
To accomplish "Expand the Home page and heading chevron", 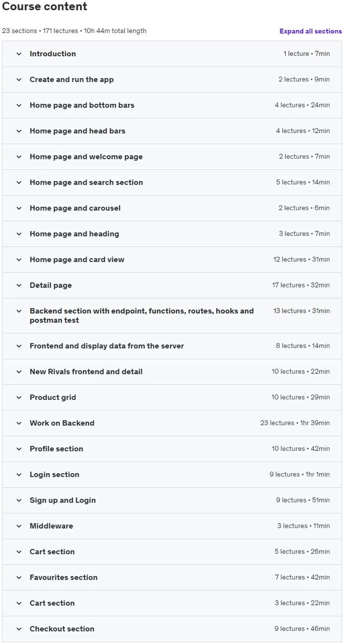I will click(19, 234).
